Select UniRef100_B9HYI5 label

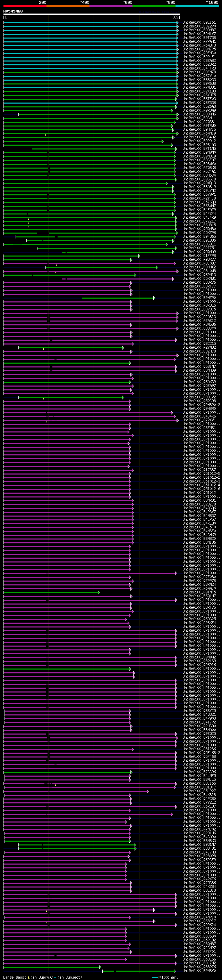[x=199, y=129]
